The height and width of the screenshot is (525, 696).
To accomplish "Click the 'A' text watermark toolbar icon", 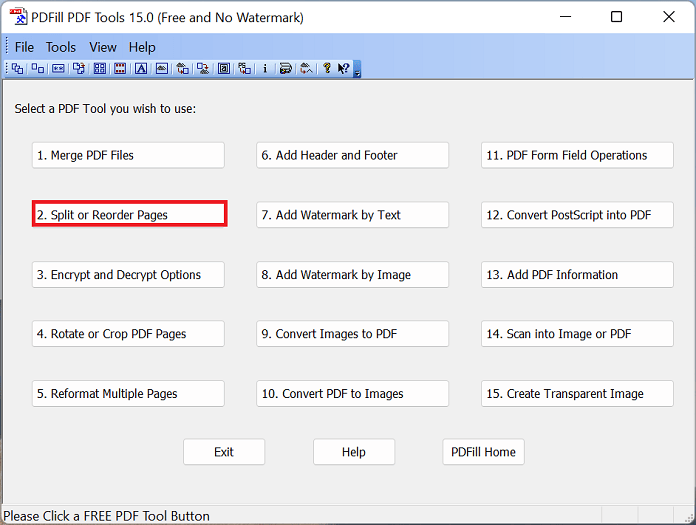I will pos(141,69).
